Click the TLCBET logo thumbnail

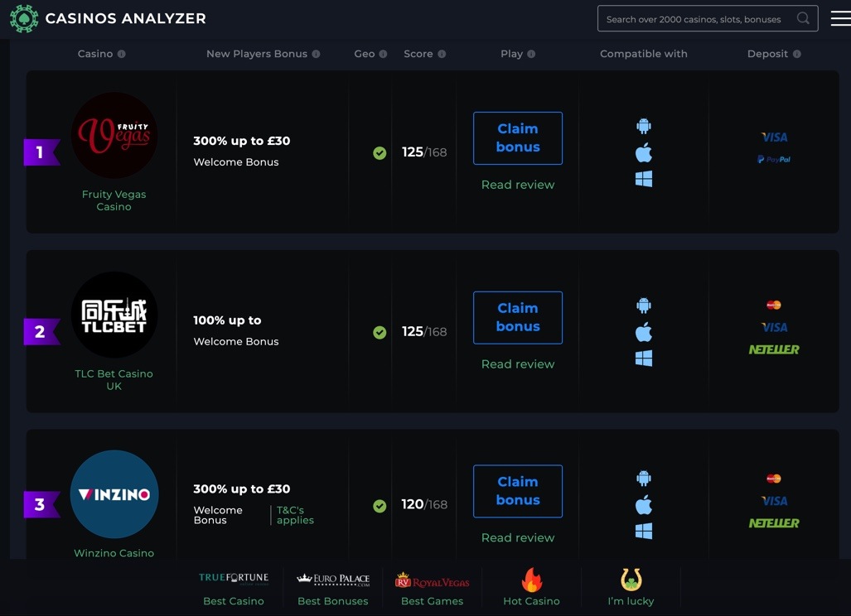[x=114, y=315]
